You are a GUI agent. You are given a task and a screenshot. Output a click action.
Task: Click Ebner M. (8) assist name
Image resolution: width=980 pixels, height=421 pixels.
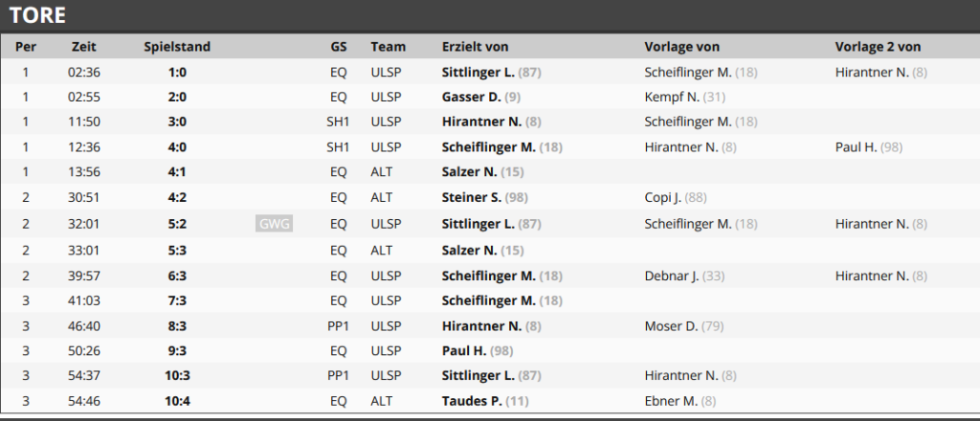680,401
